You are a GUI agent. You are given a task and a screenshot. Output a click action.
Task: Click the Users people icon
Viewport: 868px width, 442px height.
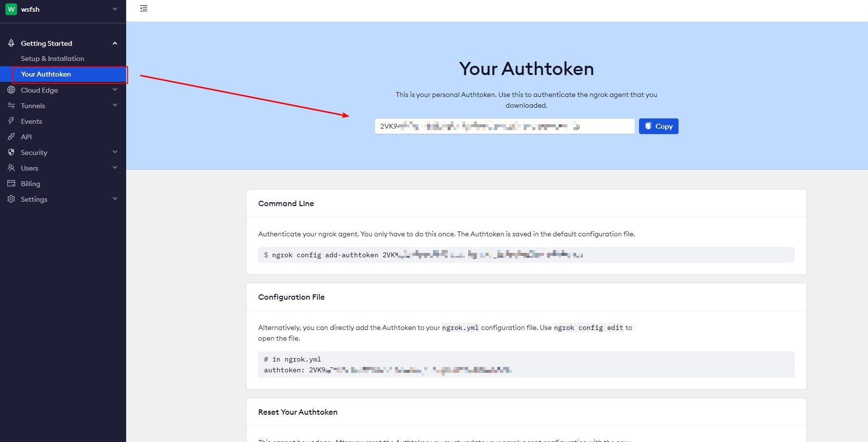11,168
